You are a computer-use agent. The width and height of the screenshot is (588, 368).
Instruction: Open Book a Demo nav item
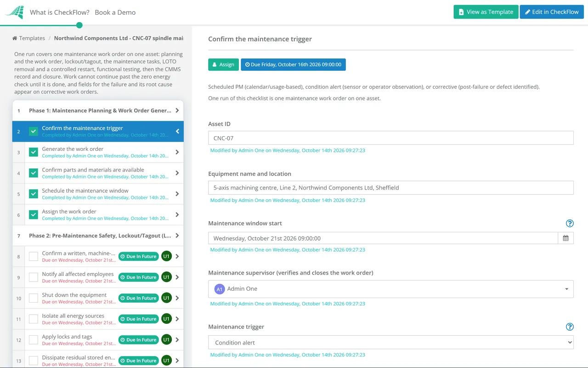tap(115, 12)
